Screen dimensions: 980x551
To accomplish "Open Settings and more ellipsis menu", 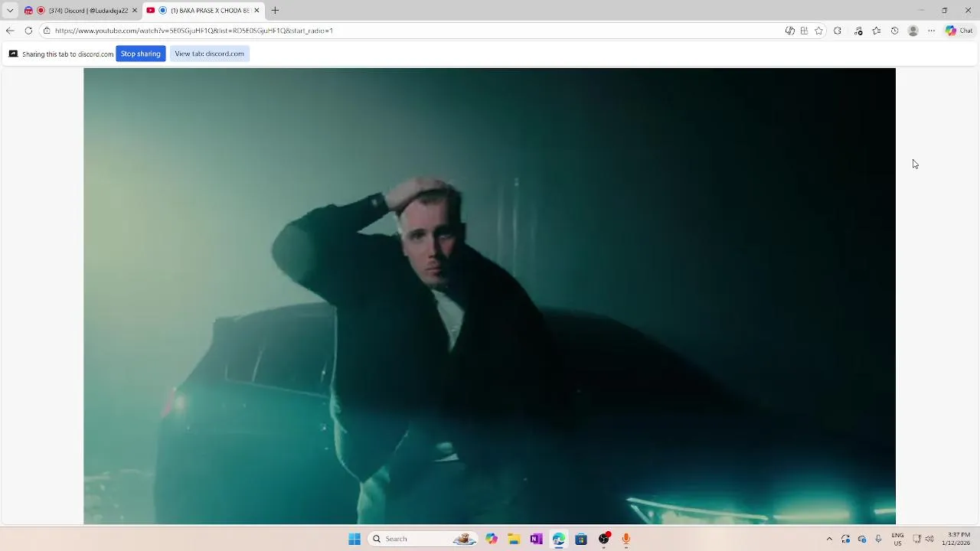I will point(931,31).
